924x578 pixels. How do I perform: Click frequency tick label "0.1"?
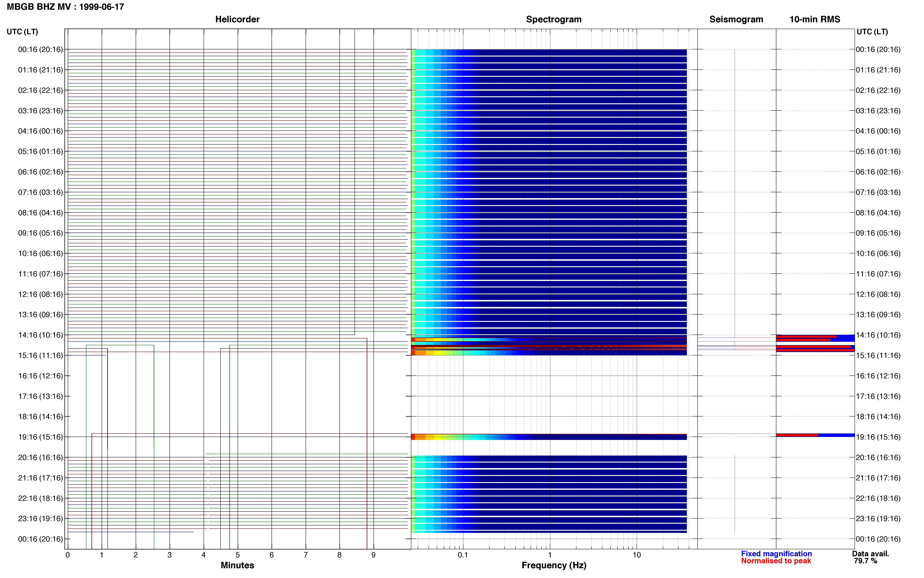pyautogui.click(x=463, y=555)
